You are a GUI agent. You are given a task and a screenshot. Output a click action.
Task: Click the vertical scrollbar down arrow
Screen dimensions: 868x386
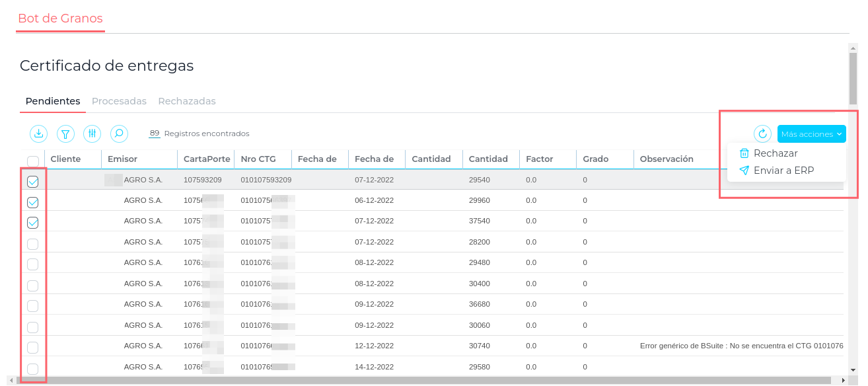[x=853, y=370]
